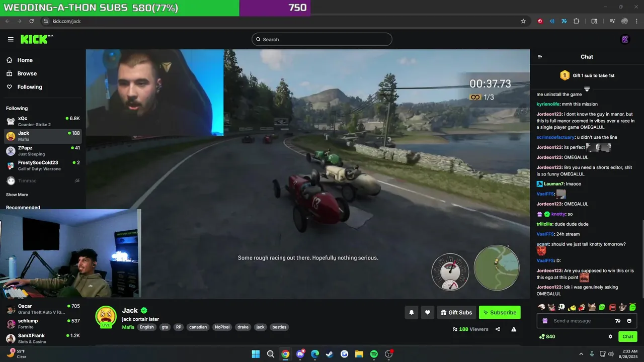Click the 840 channel points balance

coord(547,337)
